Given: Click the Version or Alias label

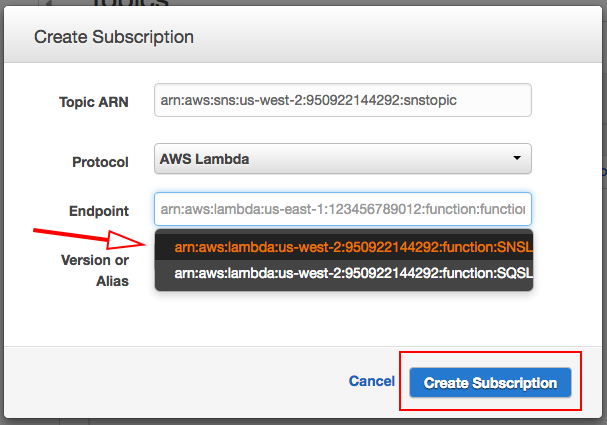Looking at the screenshot, I should pyautogui.click(x=94, y=270).
